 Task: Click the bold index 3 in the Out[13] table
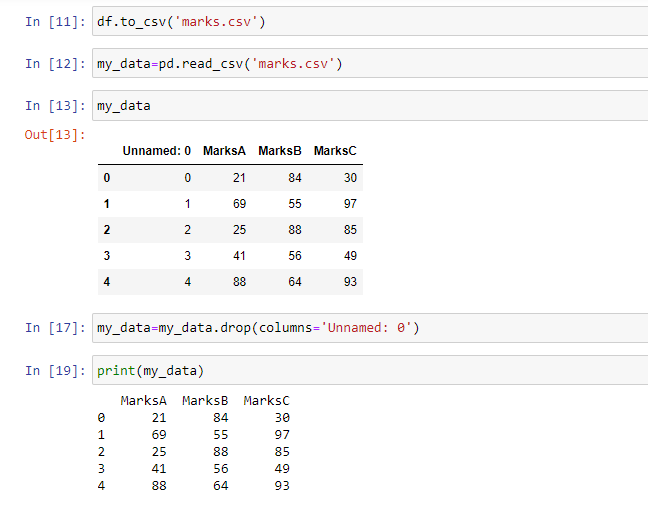point(107,256)
